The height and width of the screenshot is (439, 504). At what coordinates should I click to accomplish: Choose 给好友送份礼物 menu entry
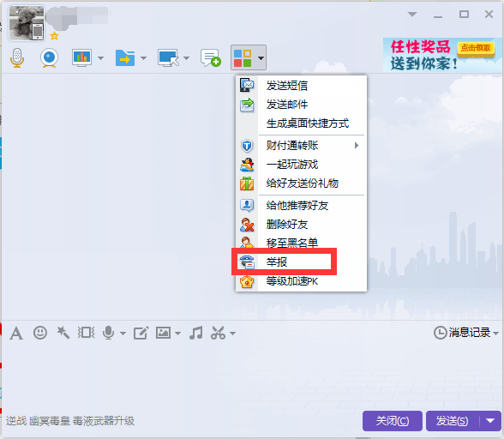click(301, 183)
